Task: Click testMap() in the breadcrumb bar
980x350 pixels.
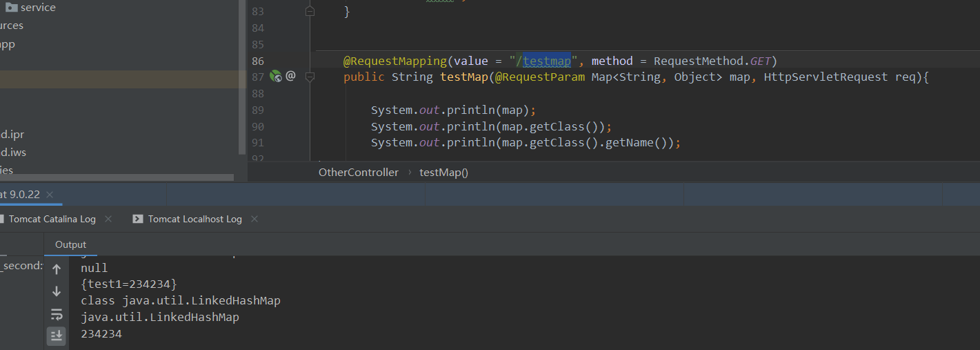Action: (443, 173)
